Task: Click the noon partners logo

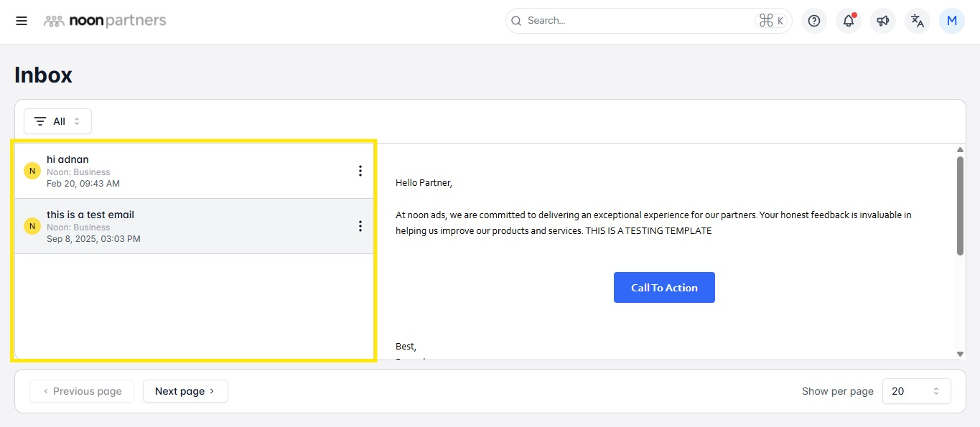Action: point(105,21)
